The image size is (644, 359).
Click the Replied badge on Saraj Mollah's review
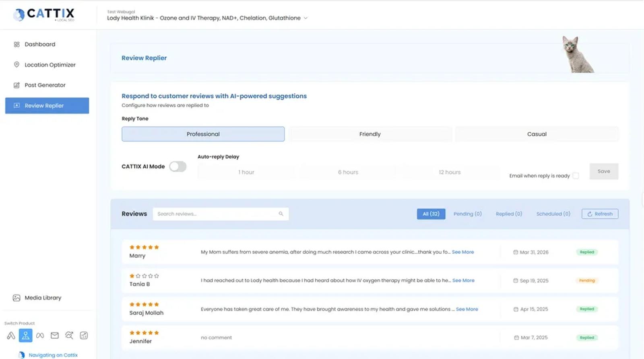pos(587,309)
